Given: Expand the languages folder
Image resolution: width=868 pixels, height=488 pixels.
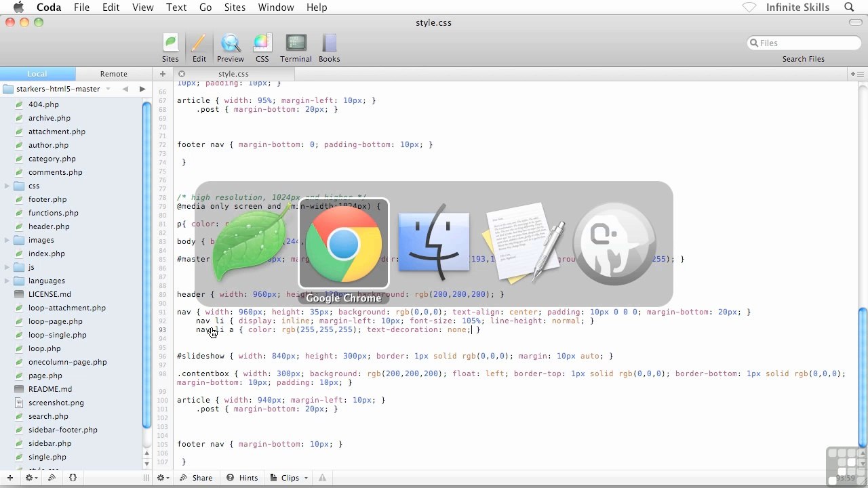Looking at the screenshot, I should point(7,281).
